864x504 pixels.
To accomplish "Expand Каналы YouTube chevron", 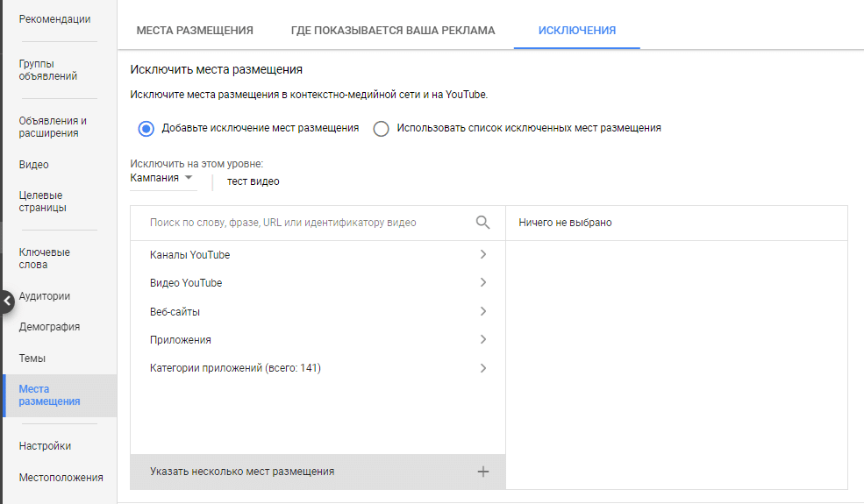I will 483,254.
